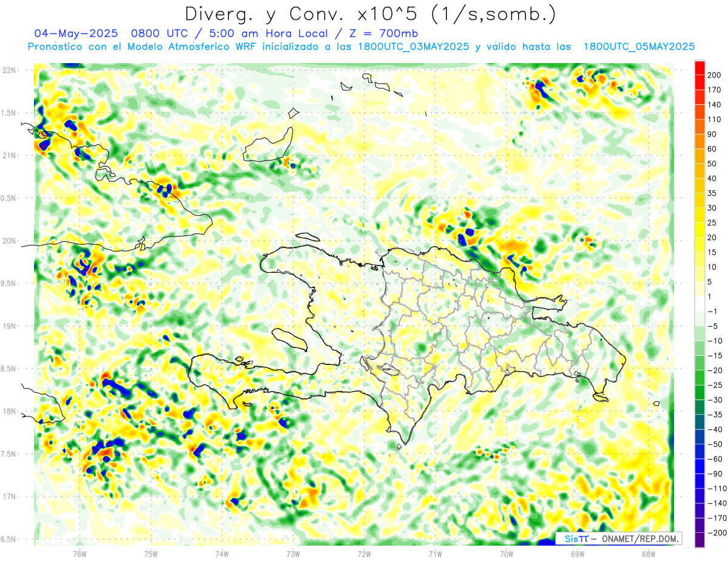Image resolution: width=728 pixels, height=562 pixels.
Task: Click the positive '1' color scale label
Action: coord(710,296)
